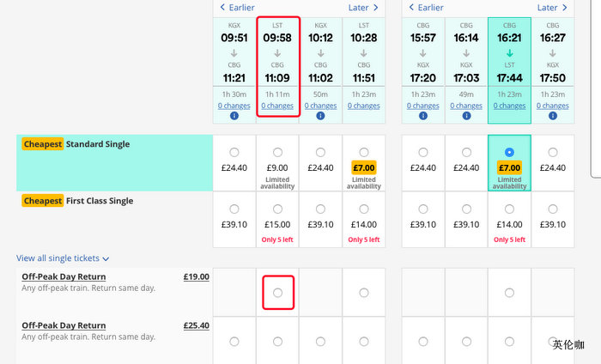Open 0 changes link for 09:58 train
The image size is (601, 364).
[x=277, y=106]
